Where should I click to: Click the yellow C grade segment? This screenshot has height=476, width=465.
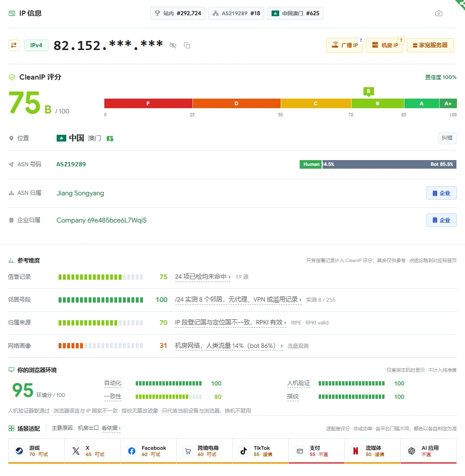coord(316,103)
